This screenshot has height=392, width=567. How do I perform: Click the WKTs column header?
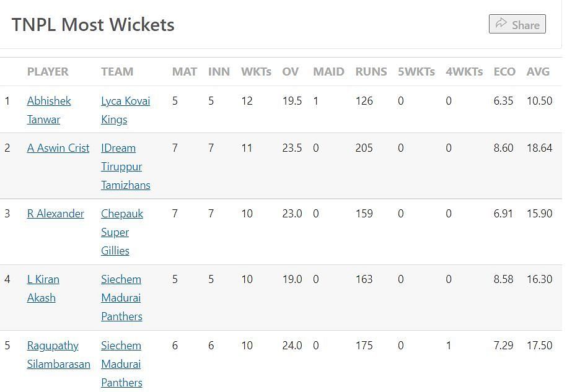(x=256, y=71)
